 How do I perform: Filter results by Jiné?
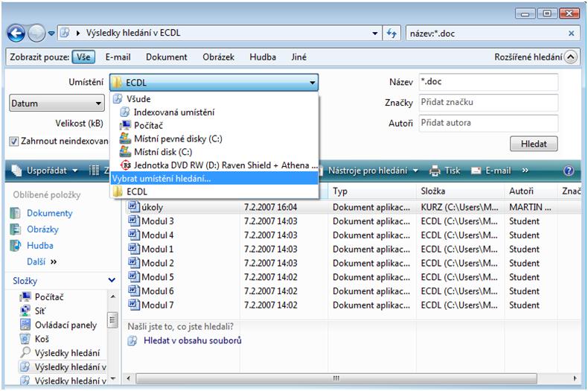coord(298,57)
